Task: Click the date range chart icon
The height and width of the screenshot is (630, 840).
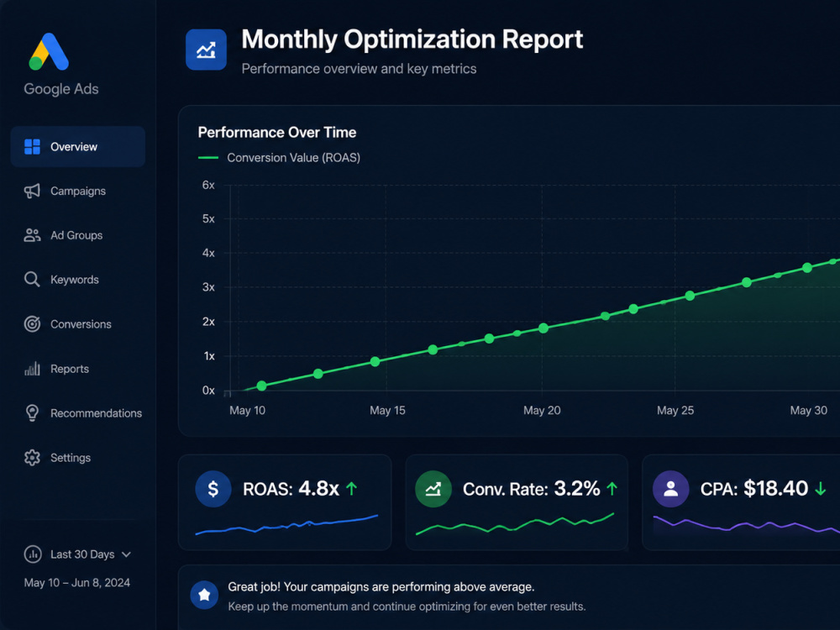Action: coord(33,554)
